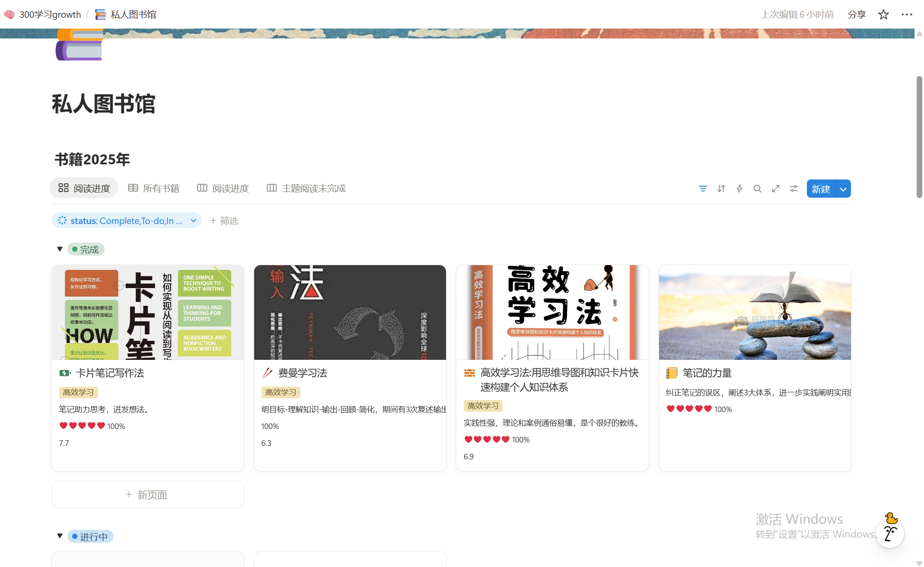
Task: Expand the database to full page view
Action: coord(775,189)
